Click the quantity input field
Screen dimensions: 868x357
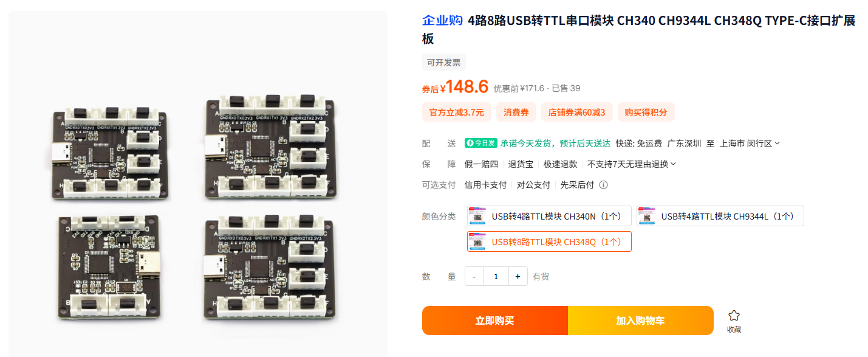(496, 276)
